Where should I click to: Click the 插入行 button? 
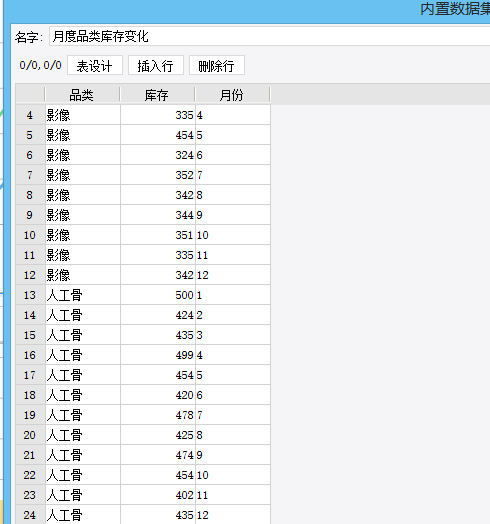click(x=156, y=65)
